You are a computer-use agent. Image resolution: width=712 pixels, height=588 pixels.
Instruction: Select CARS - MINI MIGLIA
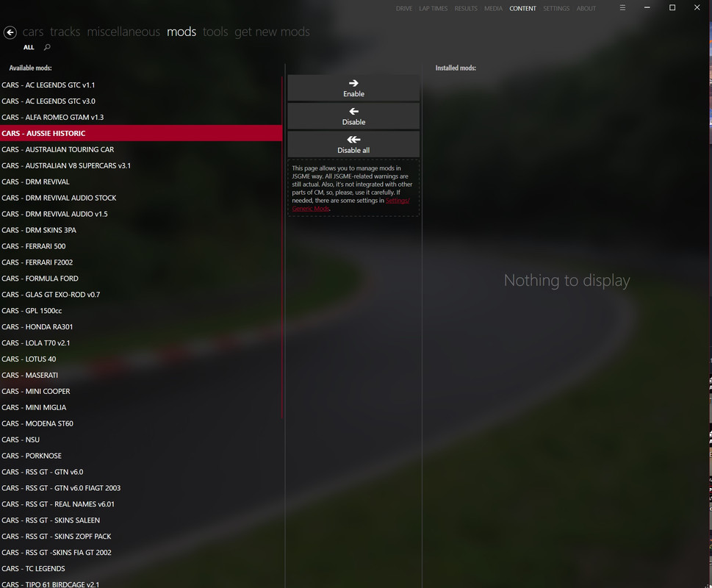(x=141, y=407)
